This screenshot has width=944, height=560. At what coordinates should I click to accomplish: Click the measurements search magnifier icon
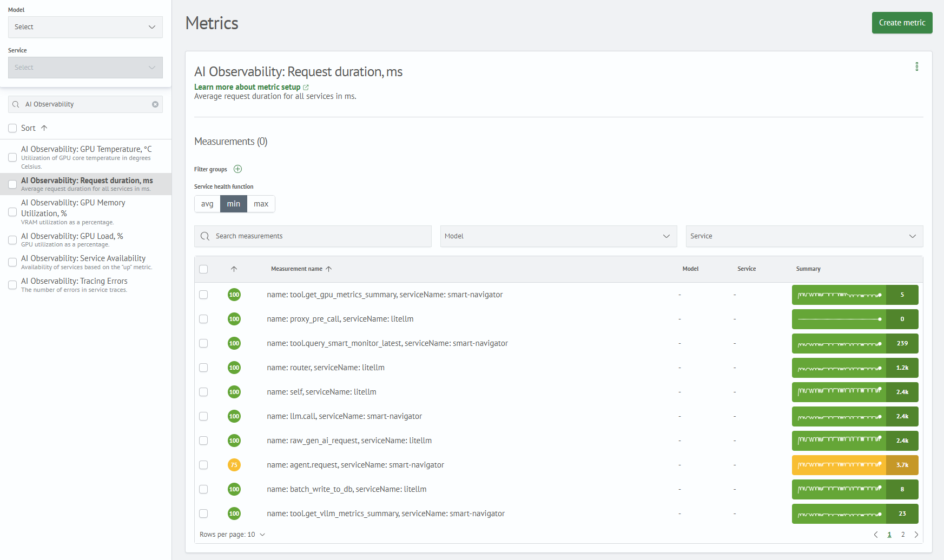205,236
